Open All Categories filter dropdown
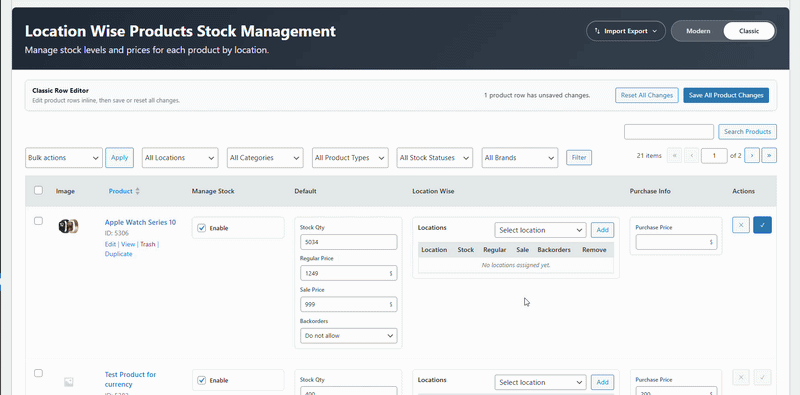 click(265, 158)
